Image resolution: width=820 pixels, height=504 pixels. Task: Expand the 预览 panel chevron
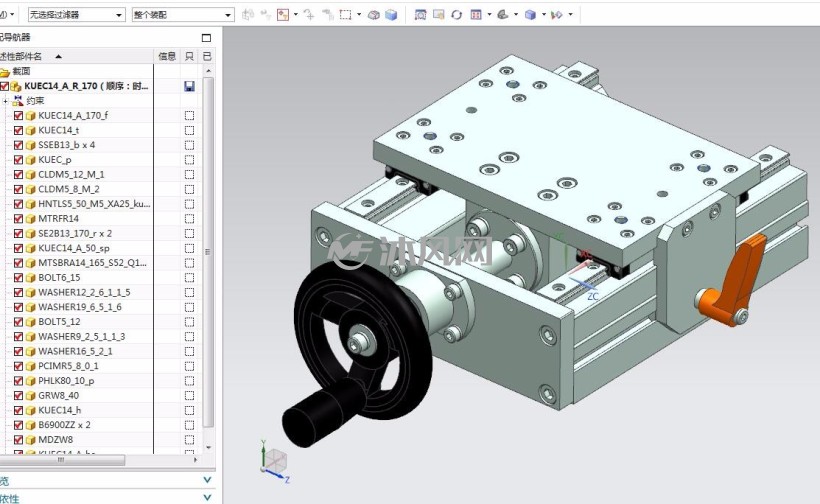(x=207, y=480)
